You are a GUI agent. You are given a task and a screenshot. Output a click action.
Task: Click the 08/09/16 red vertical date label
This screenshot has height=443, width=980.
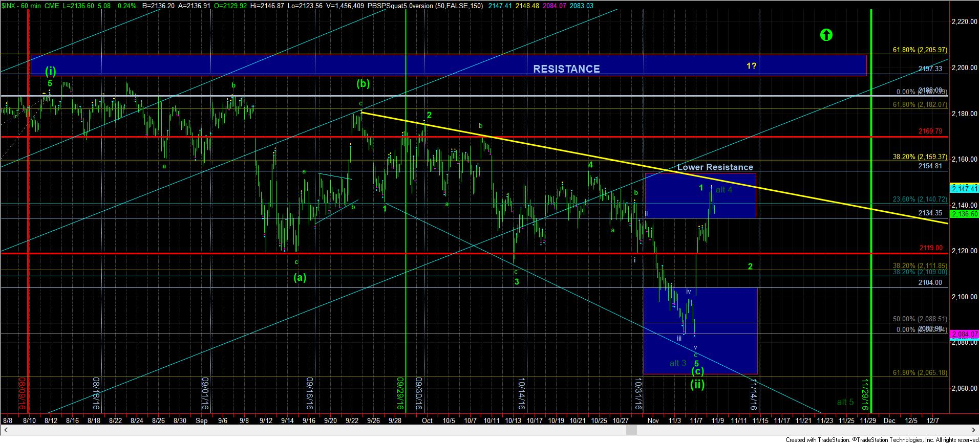click(x=22, y=394)
